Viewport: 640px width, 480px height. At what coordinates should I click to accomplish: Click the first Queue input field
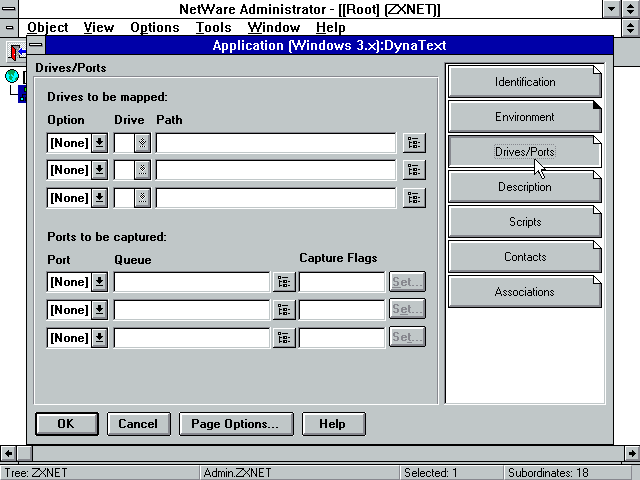[x=191, y=282]
